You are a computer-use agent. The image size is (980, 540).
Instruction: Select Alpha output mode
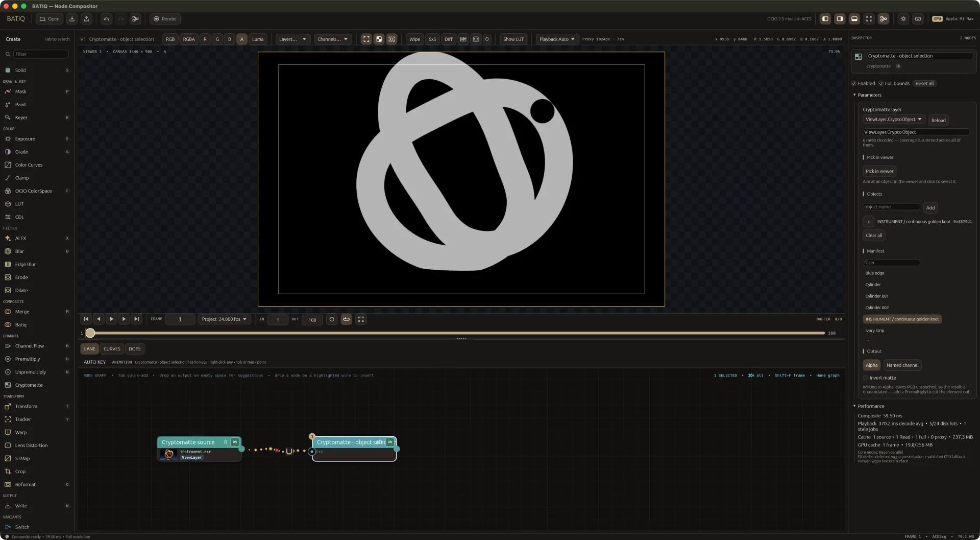click(x=872, y=365)
